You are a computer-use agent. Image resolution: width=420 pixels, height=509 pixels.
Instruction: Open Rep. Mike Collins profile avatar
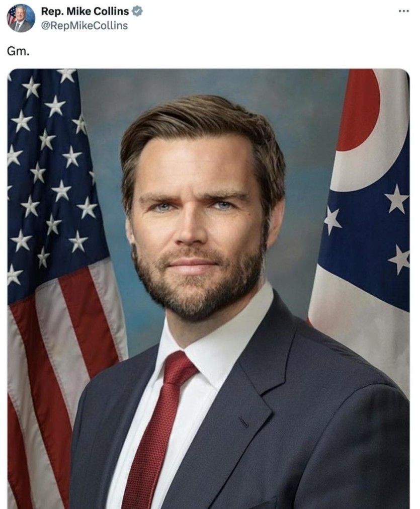[21, 18]
